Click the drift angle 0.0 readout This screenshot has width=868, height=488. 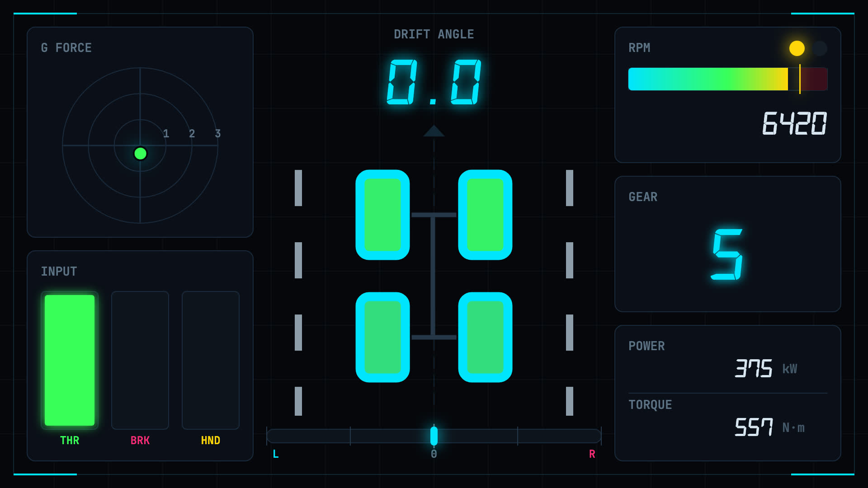tap(434, 82)
